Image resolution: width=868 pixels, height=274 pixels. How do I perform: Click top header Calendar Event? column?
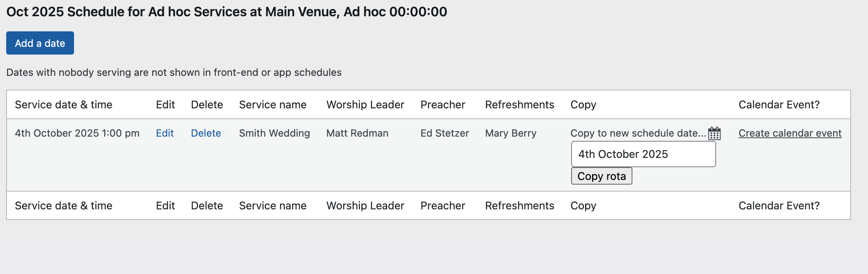[x=779, y=104]
